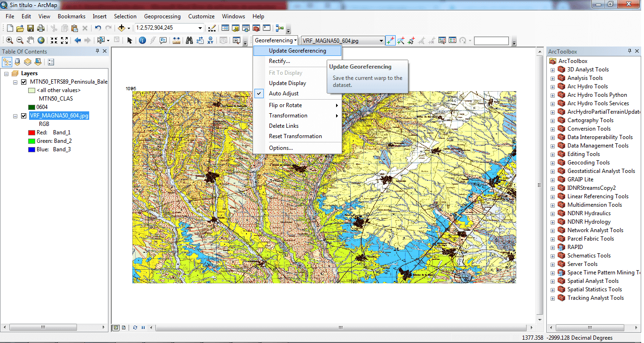This screenshot has height=343, width=644.
Task: Select the Identify info tool
Action: pyautogui.click(x=142, y=40)
